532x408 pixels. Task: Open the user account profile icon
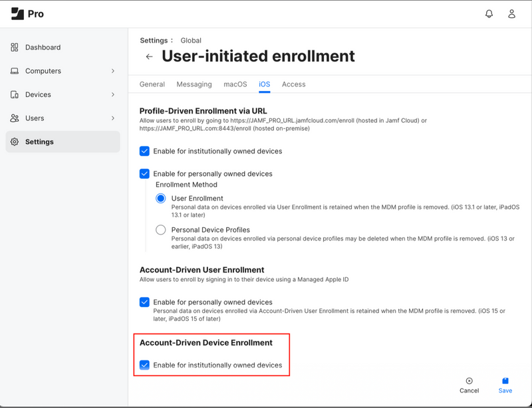coord(511,14)
